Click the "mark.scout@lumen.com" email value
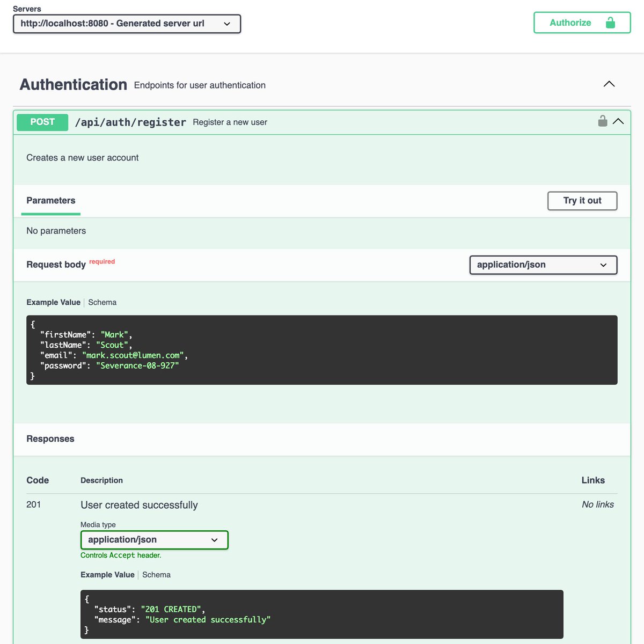This screenshot has height=644, width=644. pos(133,355)
